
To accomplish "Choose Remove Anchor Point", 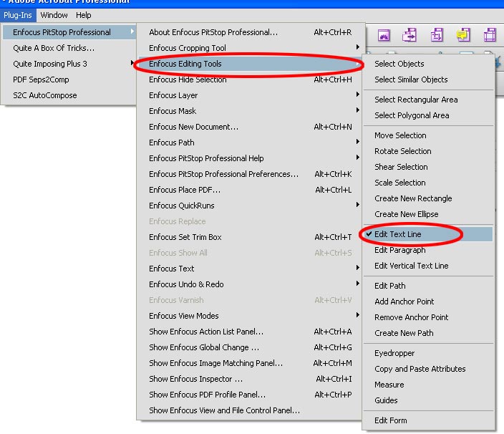I will coord(428,317).
